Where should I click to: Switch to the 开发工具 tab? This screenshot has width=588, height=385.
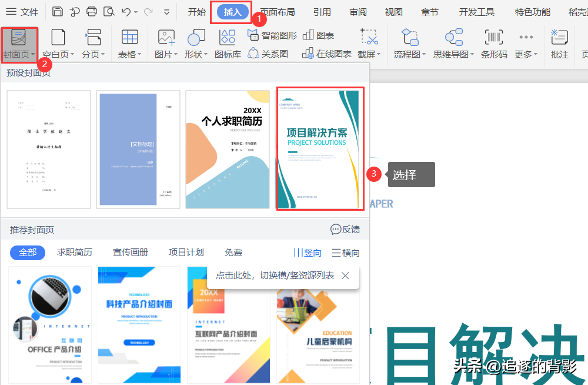pyautogui.click(x=477, y=12)
